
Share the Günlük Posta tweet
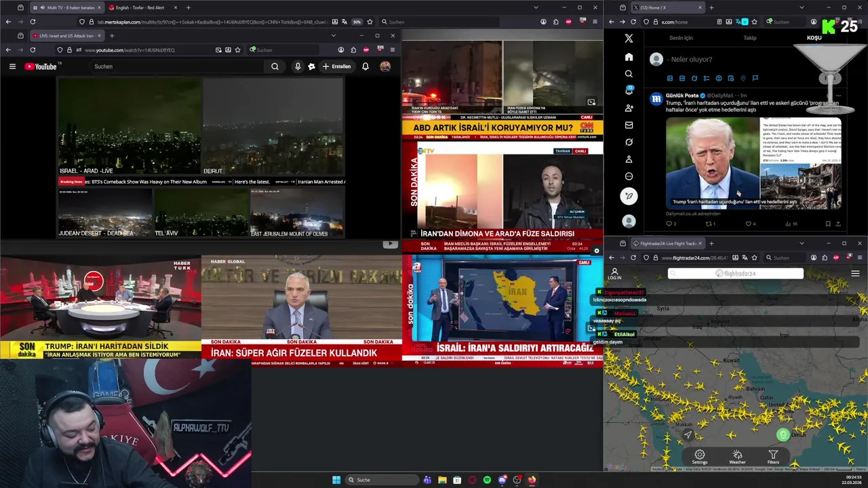(839, 224)
